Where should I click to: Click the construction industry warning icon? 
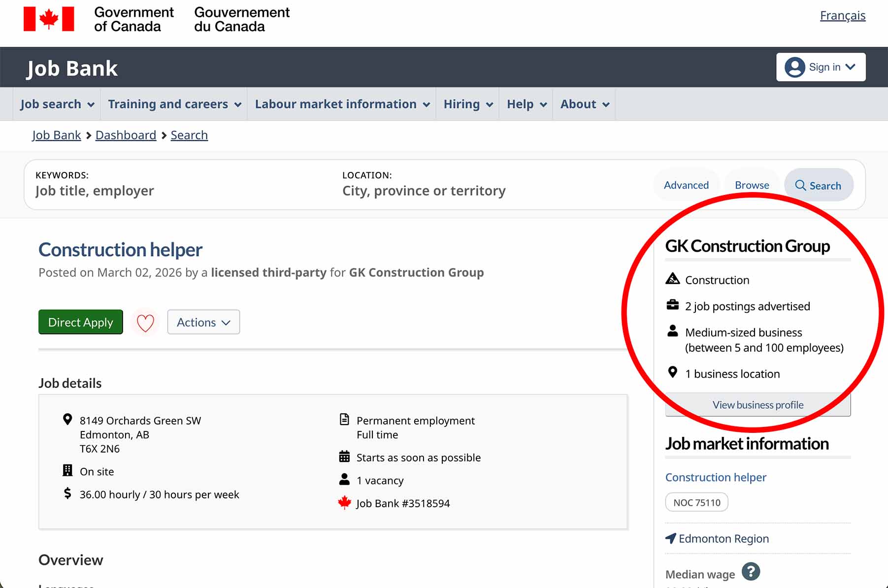coord(672,279)
